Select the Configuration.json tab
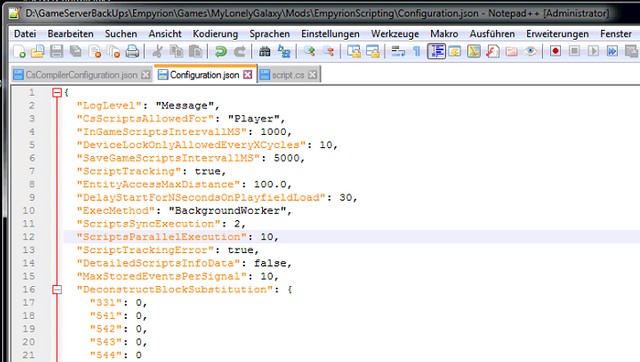 pos(204,75)
